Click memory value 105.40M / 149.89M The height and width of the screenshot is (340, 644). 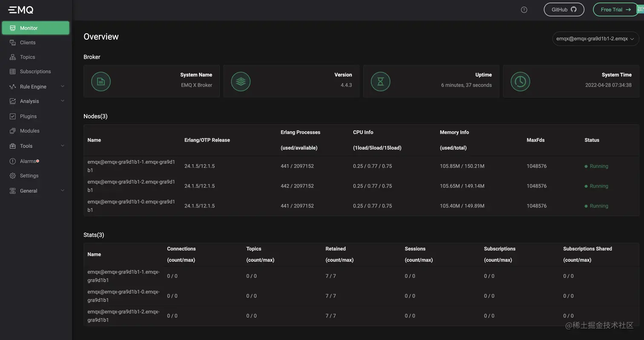462,206
